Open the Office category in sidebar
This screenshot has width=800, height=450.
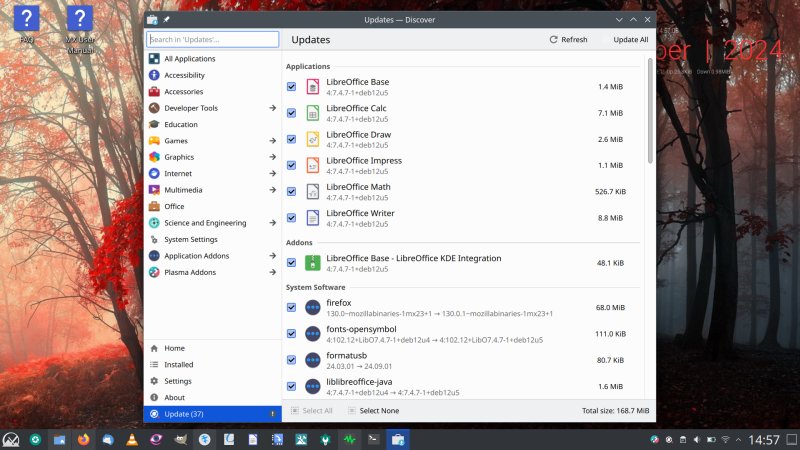click(174, 206)
